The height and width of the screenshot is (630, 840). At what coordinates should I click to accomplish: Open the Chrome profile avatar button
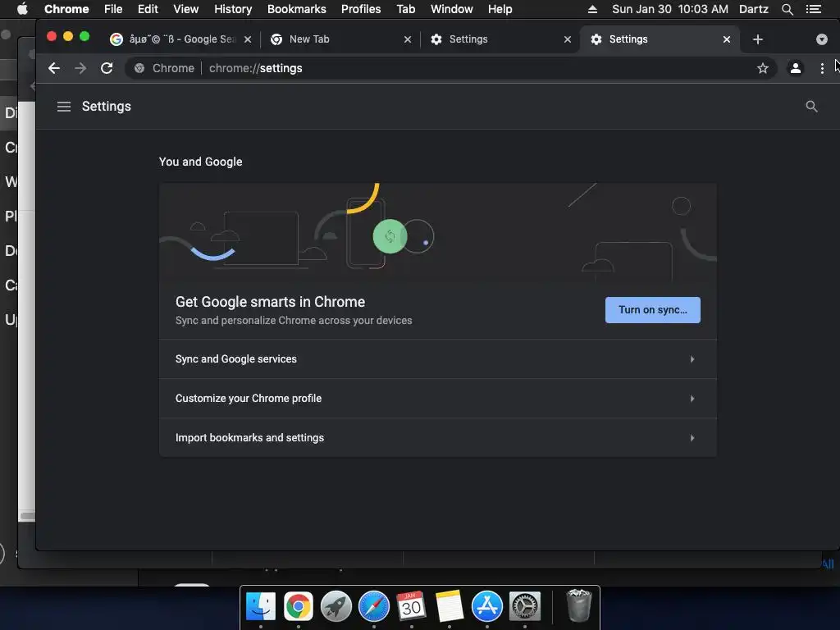[796, 68]
